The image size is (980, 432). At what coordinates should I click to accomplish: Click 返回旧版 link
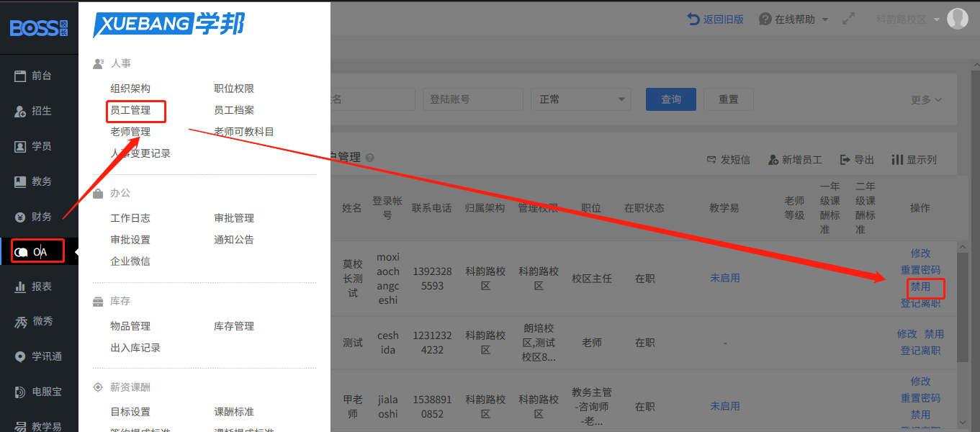coord(715,19)
